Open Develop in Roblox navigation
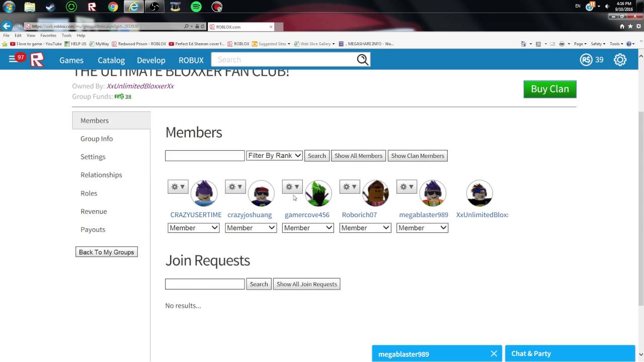Screen dimensions: 644x362 [151, 60]
